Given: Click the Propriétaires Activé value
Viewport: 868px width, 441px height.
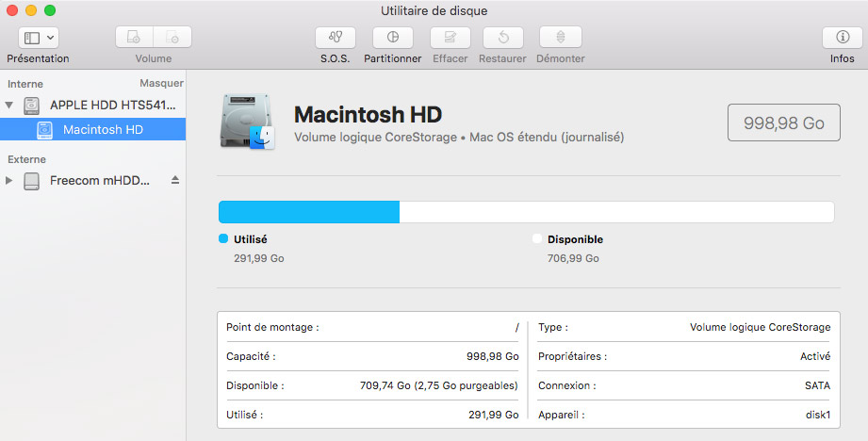Looking at the screenshot, I should [815, 356].
